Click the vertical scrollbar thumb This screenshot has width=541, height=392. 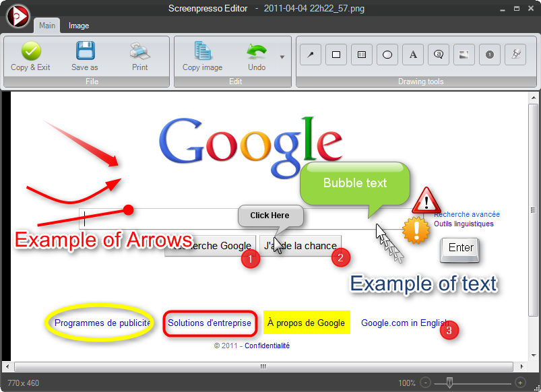point(534,210)
